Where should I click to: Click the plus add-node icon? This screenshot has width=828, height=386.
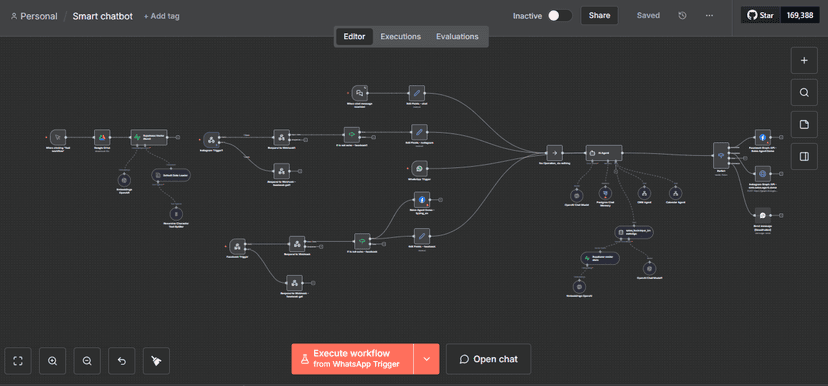tap(804, 60)
